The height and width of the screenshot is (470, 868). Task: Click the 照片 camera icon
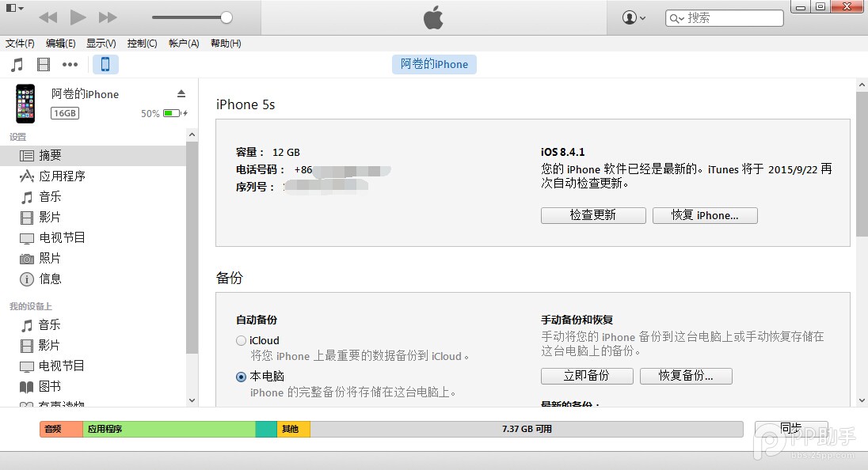[27, 259]
